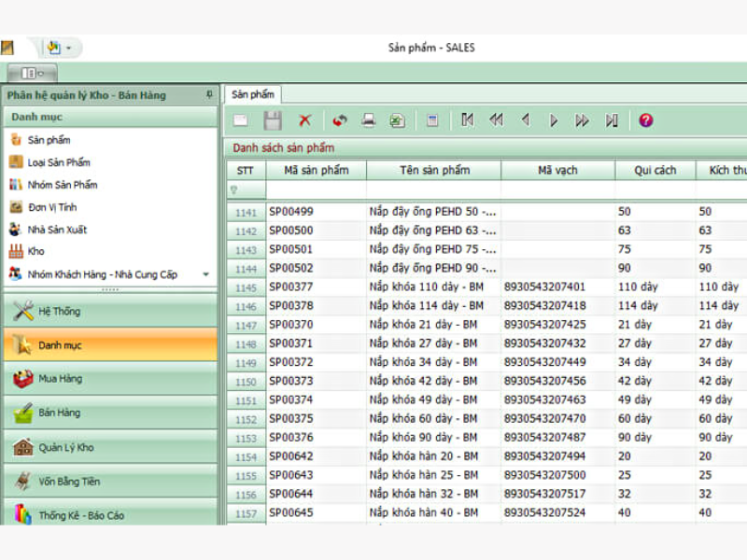The width and height of the screenshot is (747, 560).
Task: Click the Excel export toolbar icon
Action: tap(397, 120)
